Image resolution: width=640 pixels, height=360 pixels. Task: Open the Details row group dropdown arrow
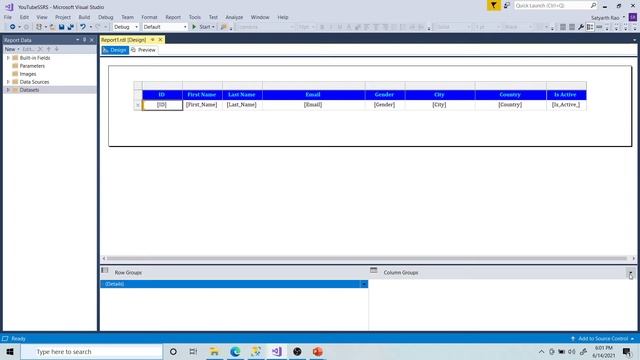coord(364,284)
